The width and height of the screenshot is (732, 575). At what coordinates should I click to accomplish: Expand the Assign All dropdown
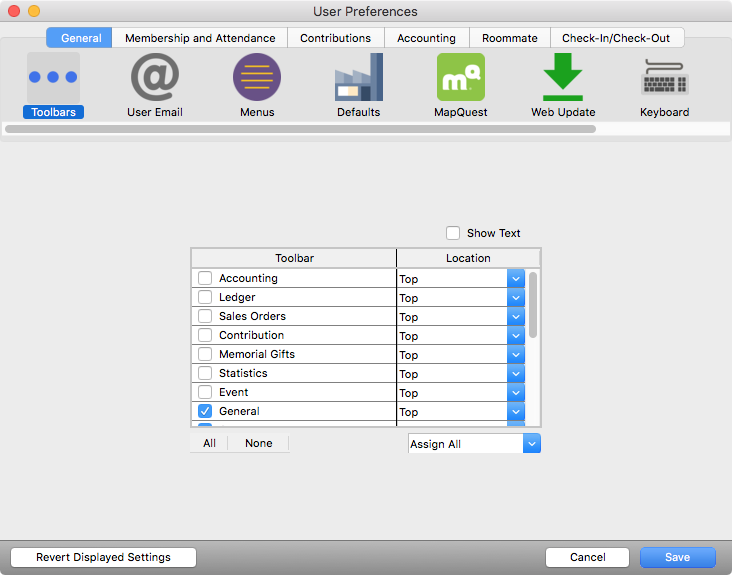(x=532, y=443)
